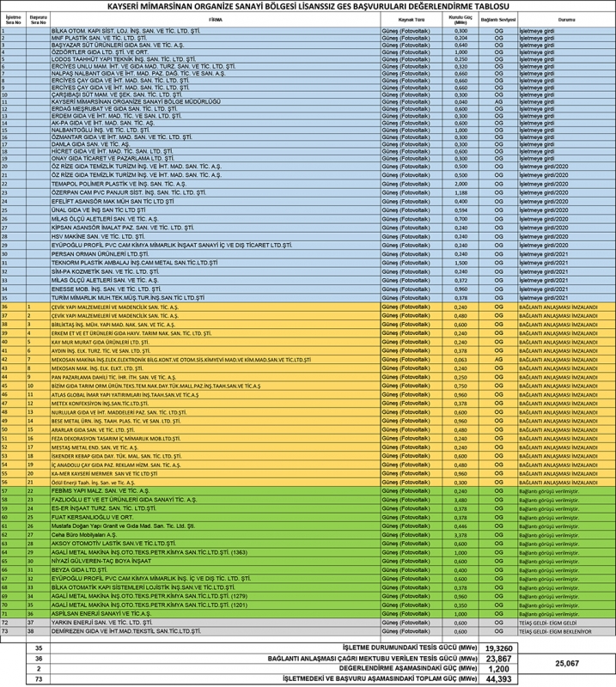Select ERKEM ET VE ET ÜRÜNLERİ cell
Image resolution: width=616 pixels, height=687 pixels.
click(216, 333)
